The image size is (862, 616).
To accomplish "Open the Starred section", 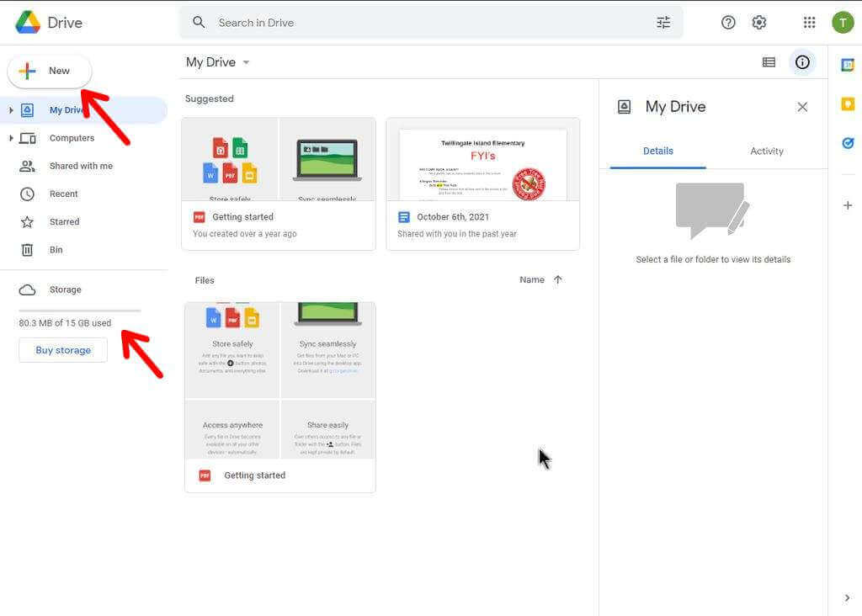I will coord(83,222).
